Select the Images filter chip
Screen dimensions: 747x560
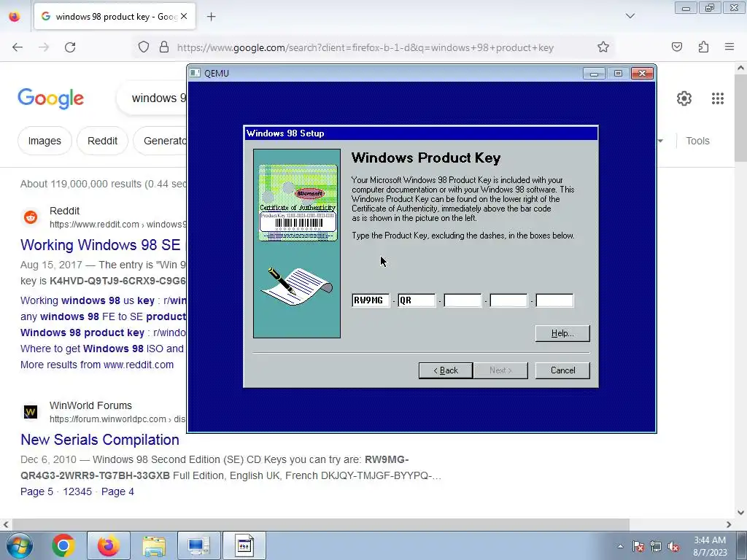tap(44, 141)
